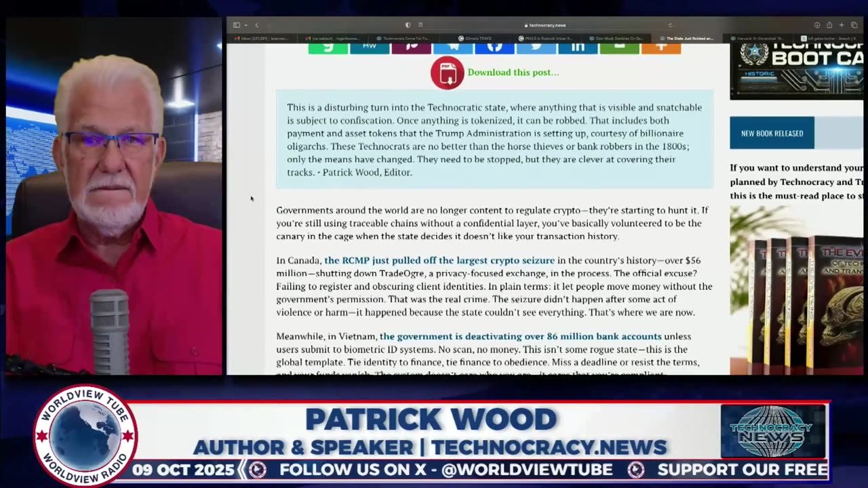The width and height of the screenshot is (868, 488).
Task: Share post via Twitter button
Action: pyautogui.click(x=536, y=48)
